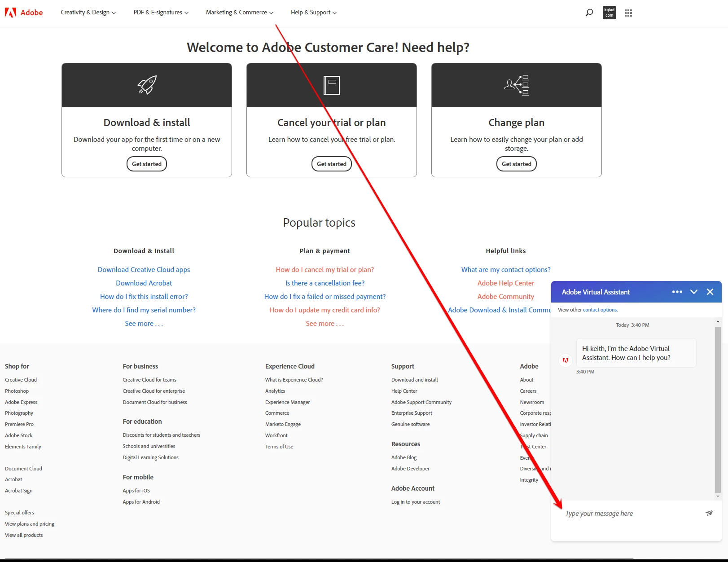The height and width of the screenshot is (562, 728).
Task: Click Get started under Cancel your trial
Action: 332,164
